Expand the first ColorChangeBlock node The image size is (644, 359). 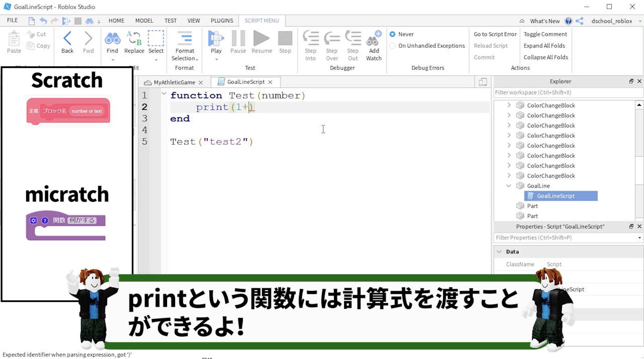(x=509, y=105)
